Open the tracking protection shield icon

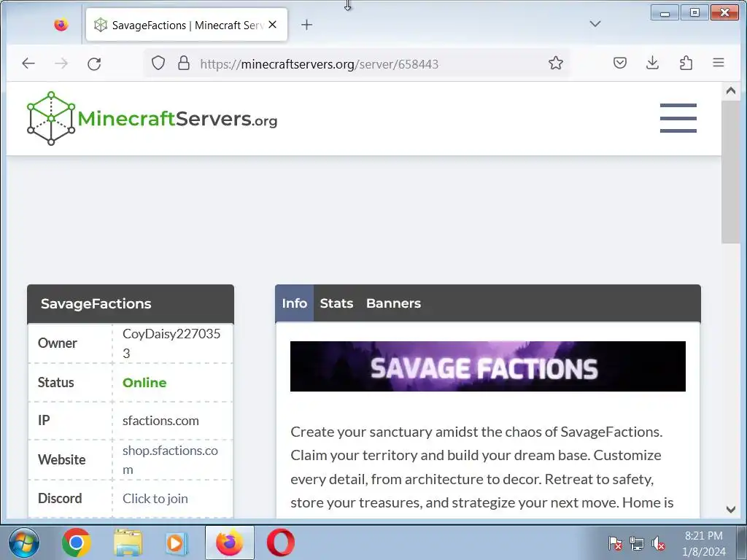(158, 63)
